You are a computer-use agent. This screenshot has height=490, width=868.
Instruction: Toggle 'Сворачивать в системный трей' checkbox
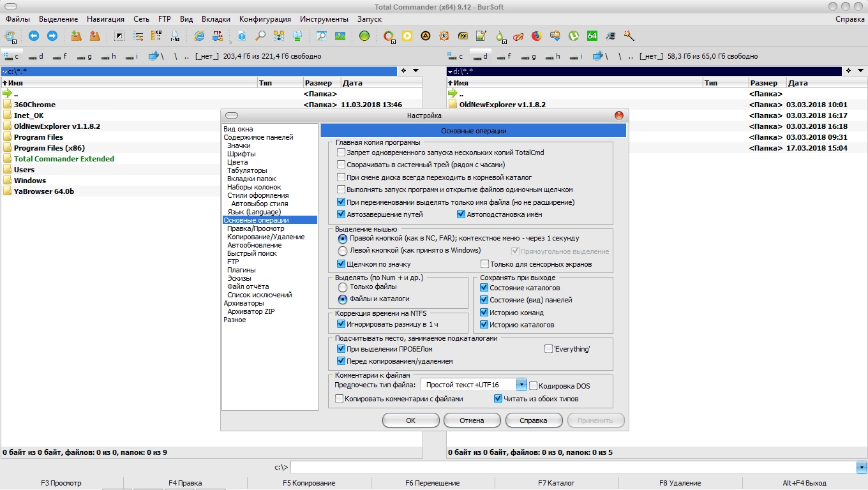pyautogui.click(x=341, y=165)
